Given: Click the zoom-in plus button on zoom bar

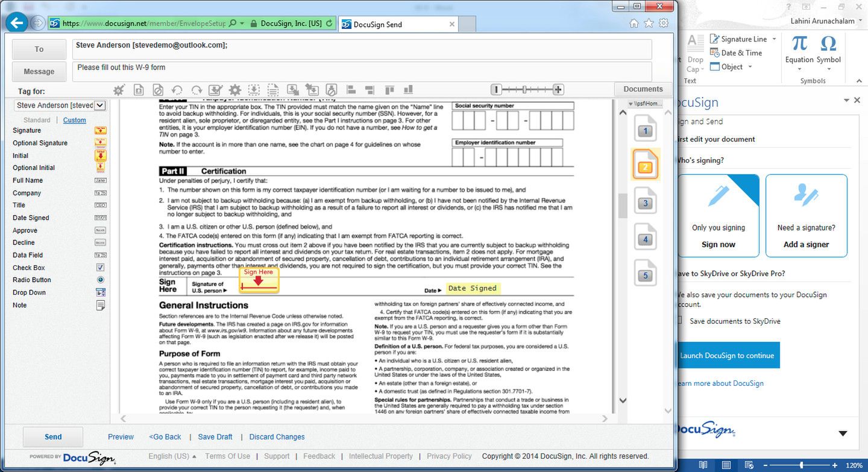Looking at the screenshot, I should [x=558, y=90].
